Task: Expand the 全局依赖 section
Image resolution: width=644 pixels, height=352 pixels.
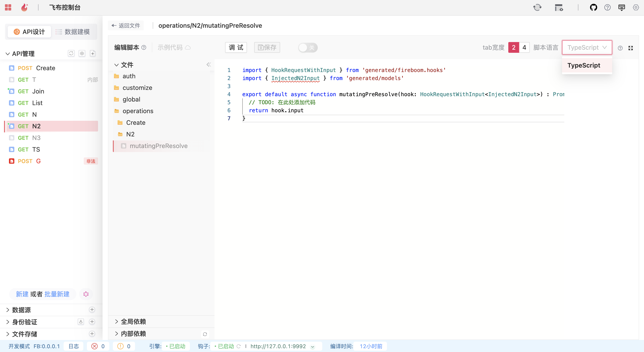Action: tap(133, 322)
